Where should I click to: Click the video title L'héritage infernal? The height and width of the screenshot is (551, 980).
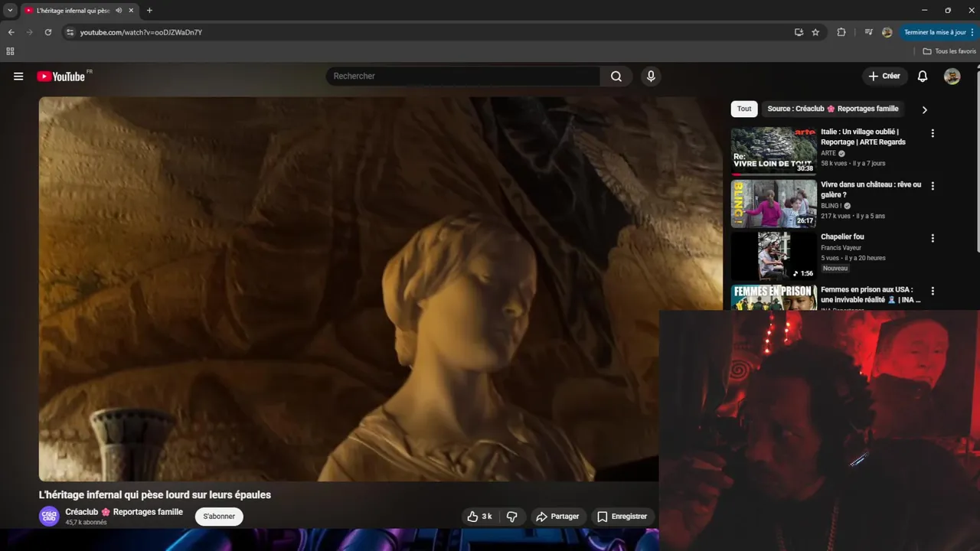click(155, 495)
